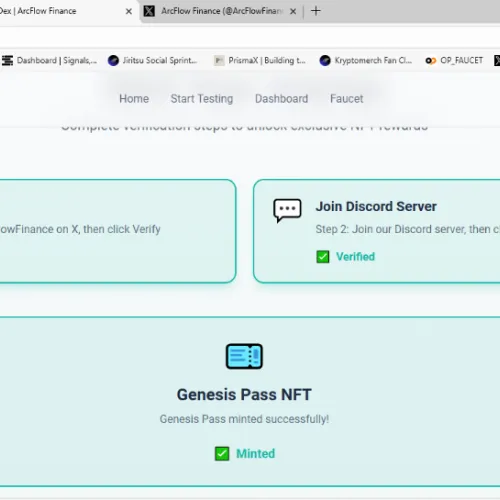Click the Join Discord Server heading
This screenshot has height=500, width=500.
pyautogui.click(x=376, y=207)
